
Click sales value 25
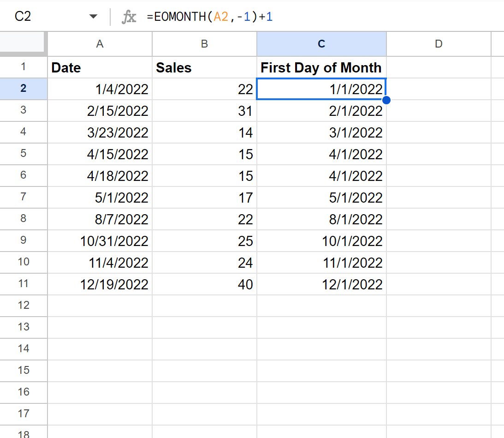point(204,241)
